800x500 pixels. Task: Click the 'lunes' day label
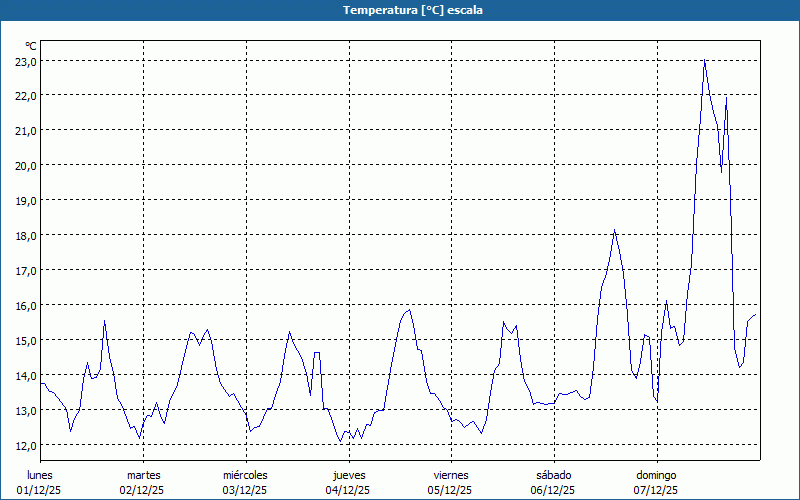tap(40, 475)
